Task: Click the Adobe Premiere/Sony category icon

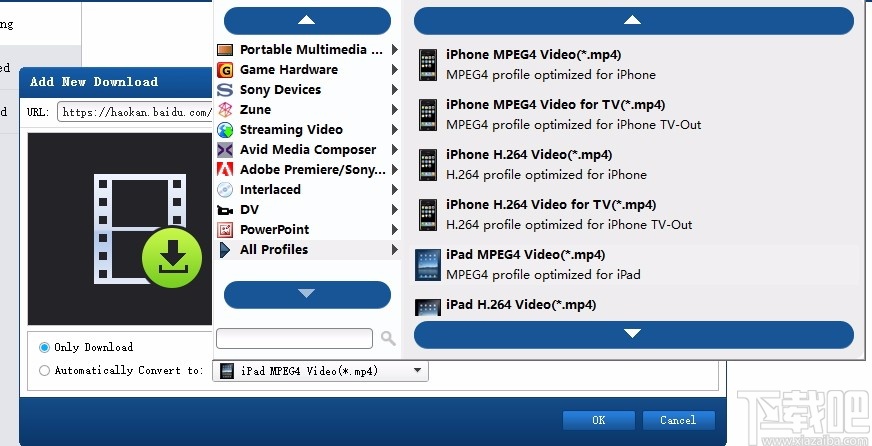Action: tap(225, 170)
